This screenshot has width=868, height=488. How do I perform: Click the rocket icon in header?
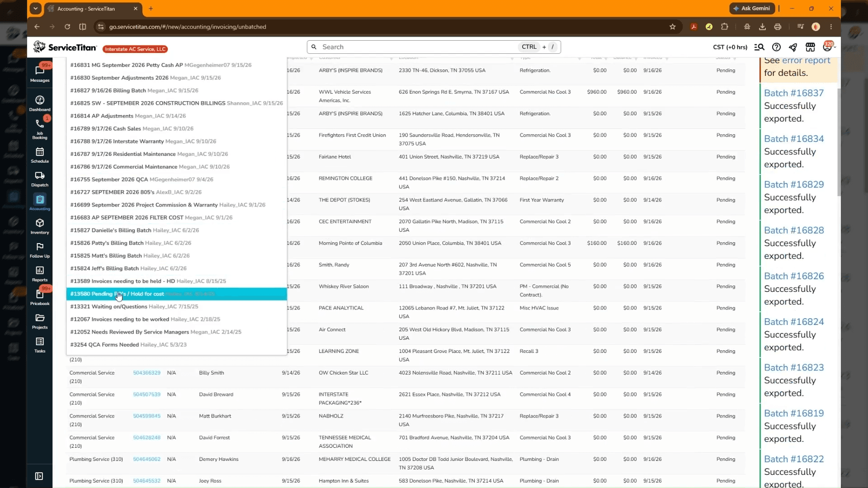[793, 47]
